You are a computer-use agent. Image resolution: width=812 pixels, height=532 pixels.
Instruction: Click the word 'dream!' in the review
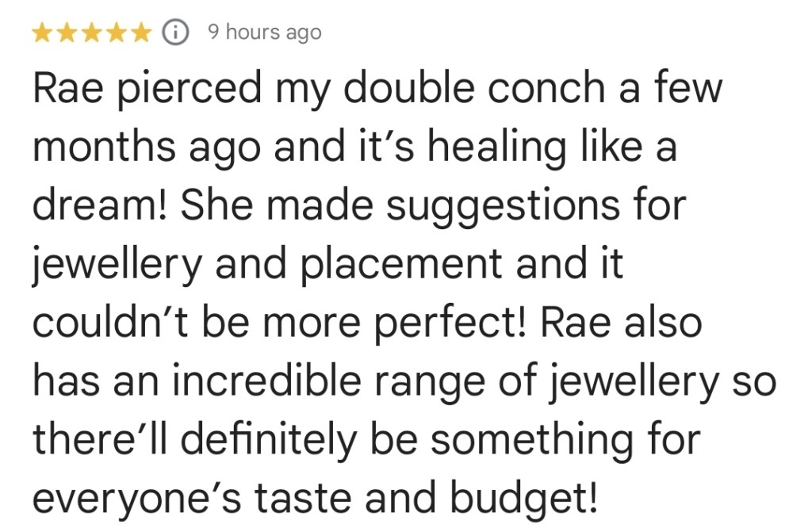tap(99, 205)
